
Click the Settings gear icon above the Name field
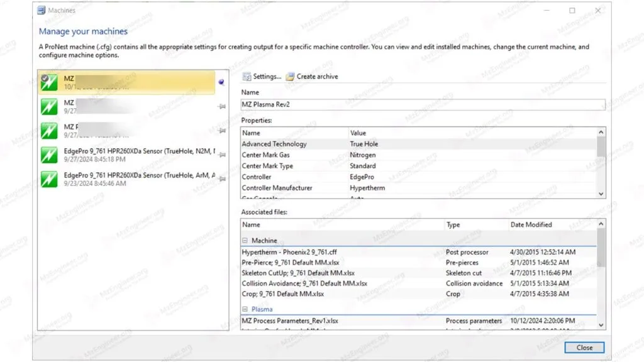[248, 76]
